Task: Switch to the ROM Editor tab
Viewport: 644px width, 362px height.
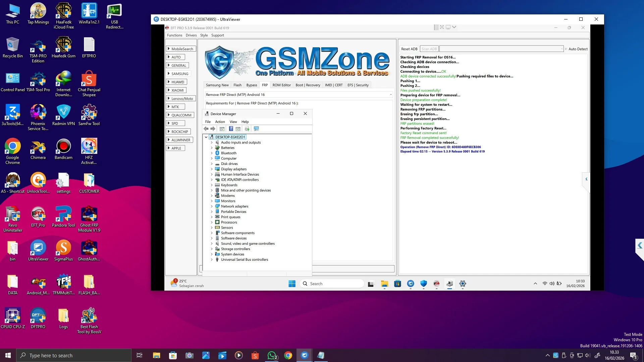Action: click(x=281, y=85)
